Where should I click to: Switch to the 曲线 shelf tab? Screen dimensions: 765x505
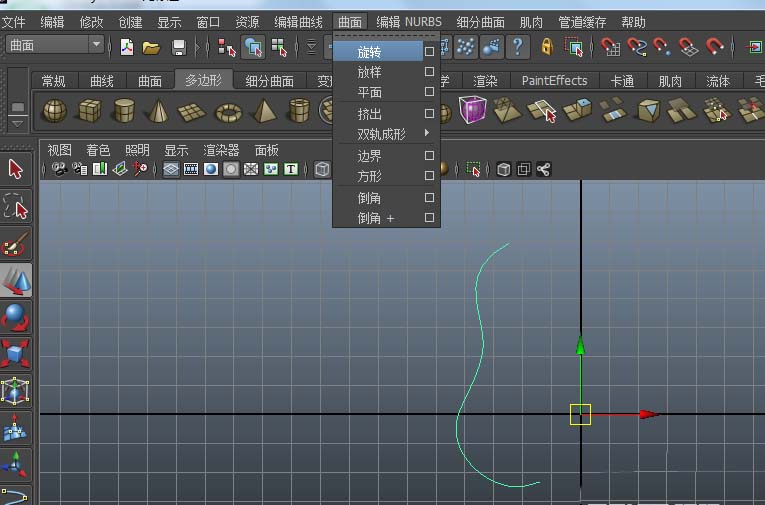click(x=101, y=81)
